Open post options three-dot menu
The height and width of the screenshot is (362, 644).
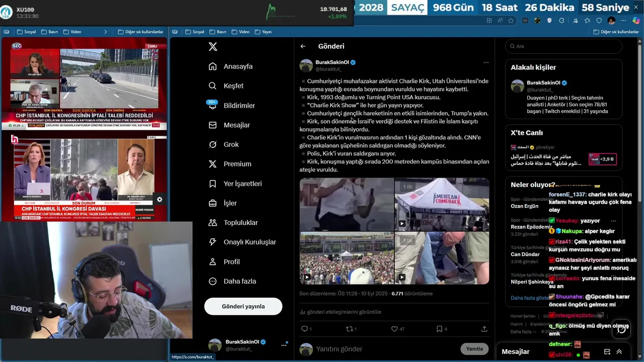click(486, 62)
